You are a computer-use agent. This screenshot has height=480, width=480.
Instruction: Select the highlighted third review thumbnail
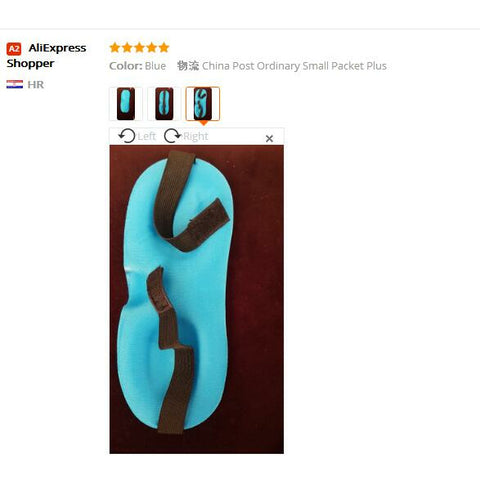coord(203,104)
